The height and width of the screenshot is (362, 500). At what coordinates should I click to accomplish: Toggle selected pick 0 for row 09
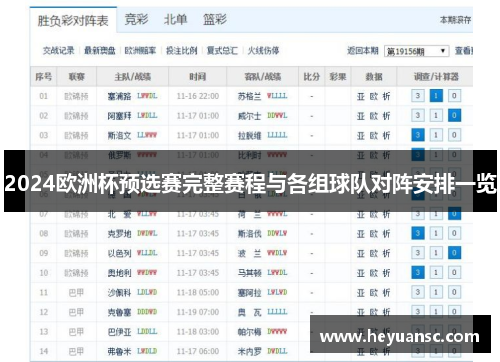click(x=454, y=253)
